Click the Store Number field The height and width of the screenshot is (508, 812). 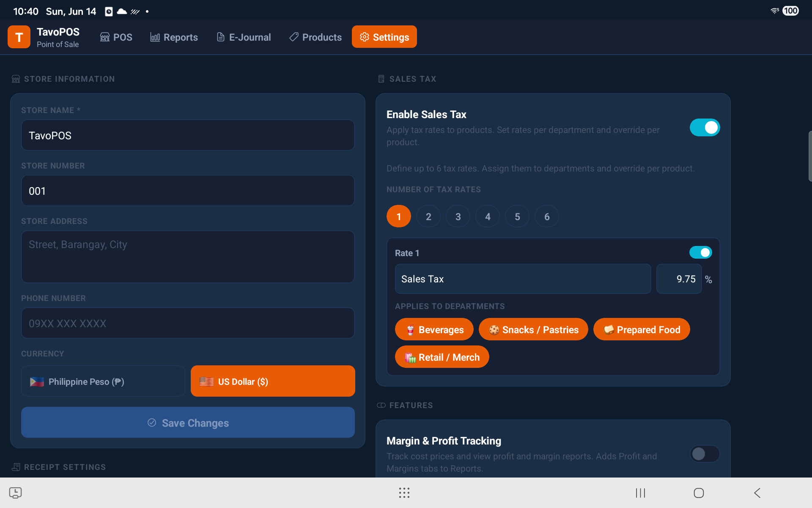pyautogui.click(x=188, y=190)
